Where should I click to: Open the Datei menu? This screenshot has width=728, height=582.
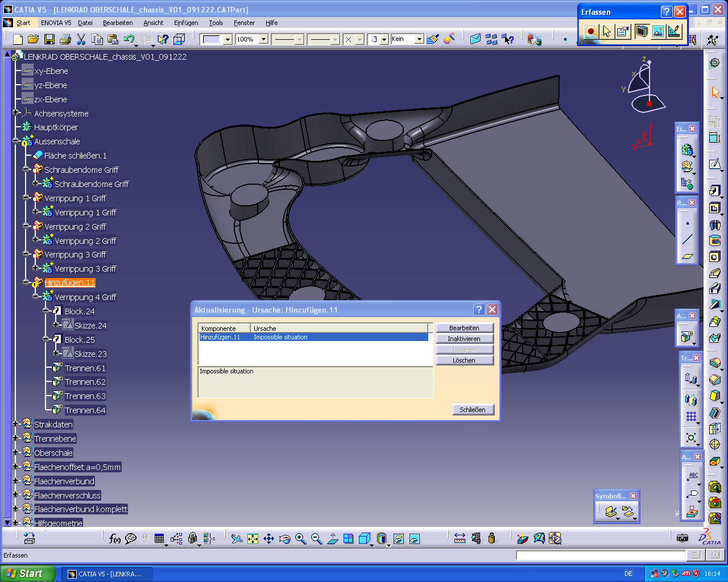tap(85, 23)
